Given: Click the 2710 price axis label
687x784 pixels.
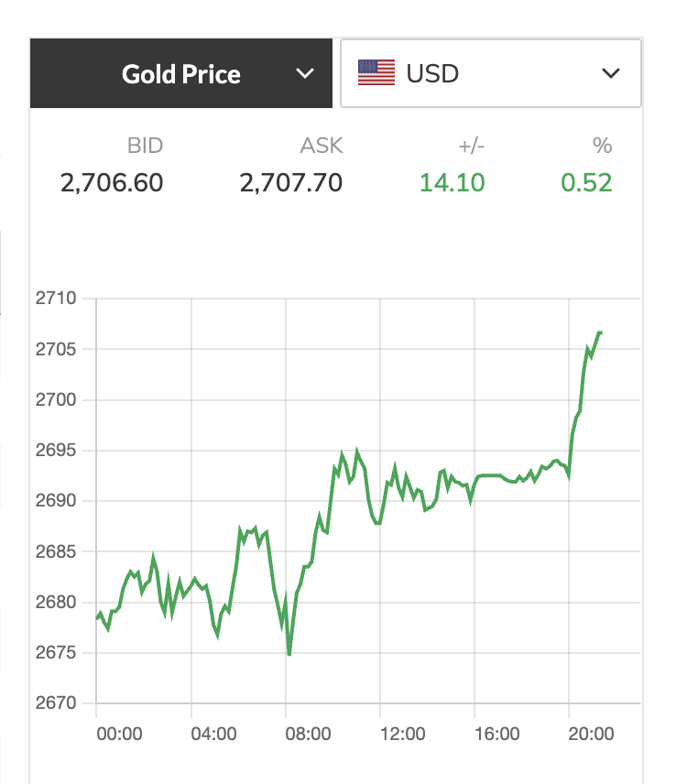Looking at the screenshot, I should 56,298.
